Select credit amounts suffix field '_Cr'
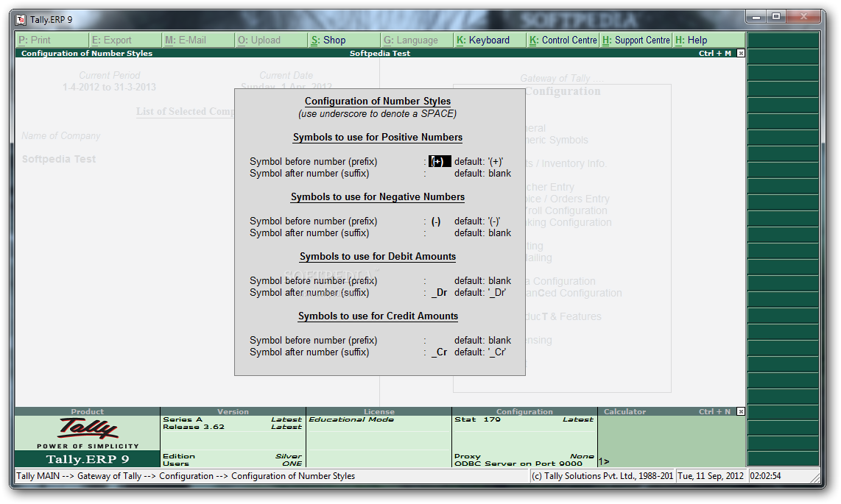 439,352
